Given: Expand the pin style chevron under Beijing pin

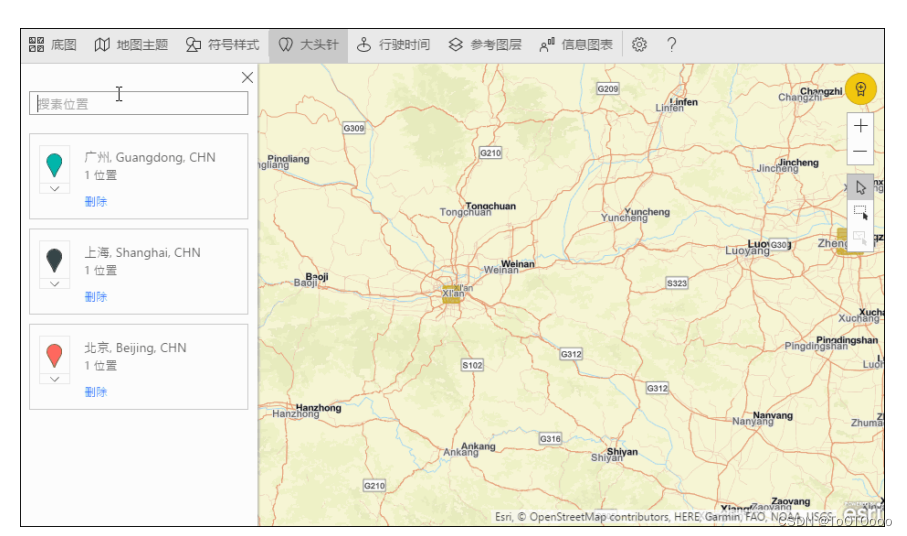Looking at the screenshot, I should (x=54, y=379).
